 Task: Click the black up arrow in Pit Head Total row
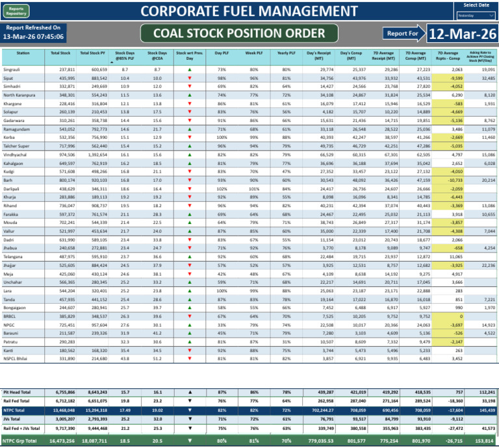(x=190, y=392)
